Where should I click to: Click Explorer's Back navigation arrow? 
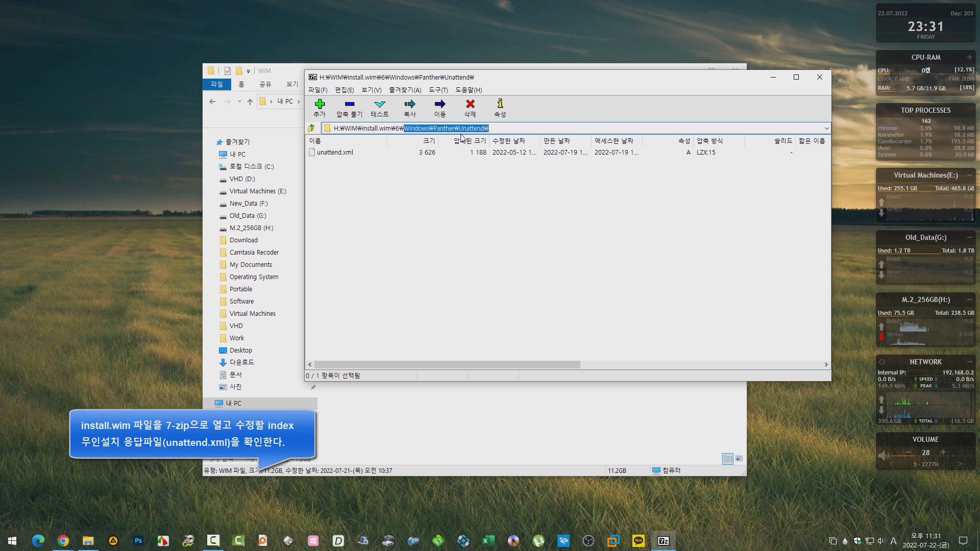pyautogui.click(x=212, y=102)
